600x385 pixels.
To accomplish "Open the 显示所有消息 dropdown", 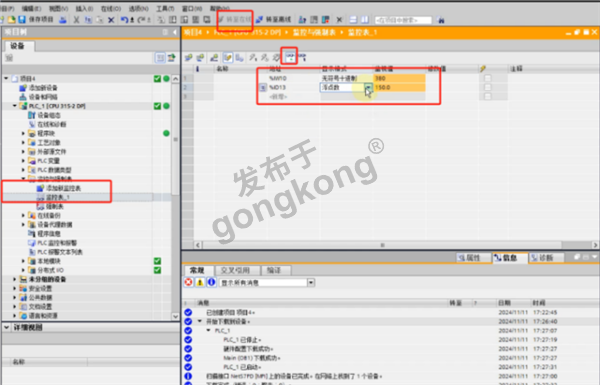I will pyautogui.click(x=311, y=283).
